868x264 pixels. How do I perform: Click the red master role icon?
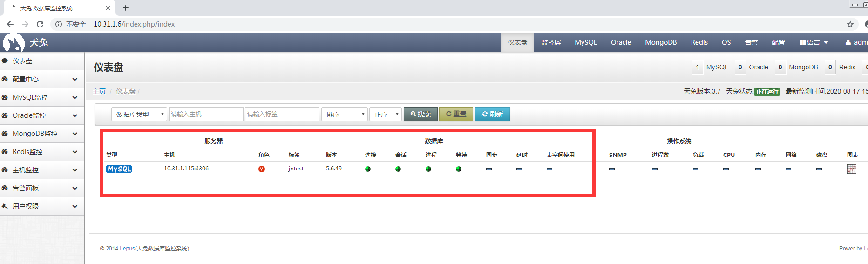coord(262,169)
